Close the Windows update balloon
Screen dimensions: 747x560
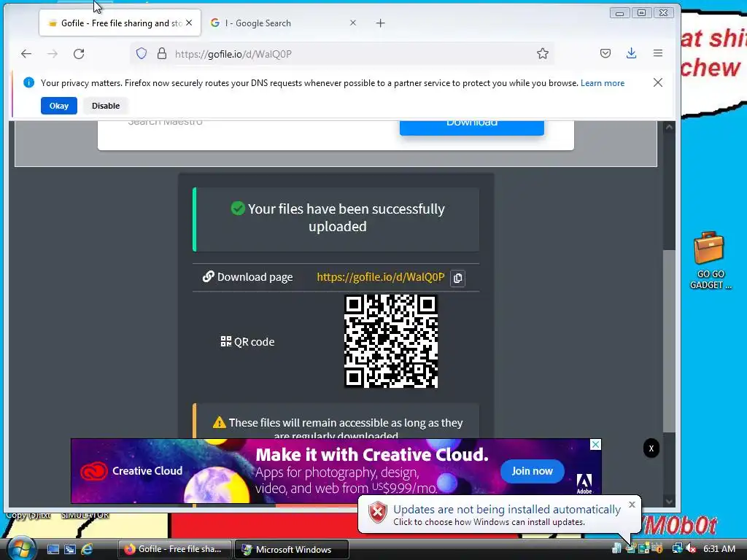[x=632, y=505]
